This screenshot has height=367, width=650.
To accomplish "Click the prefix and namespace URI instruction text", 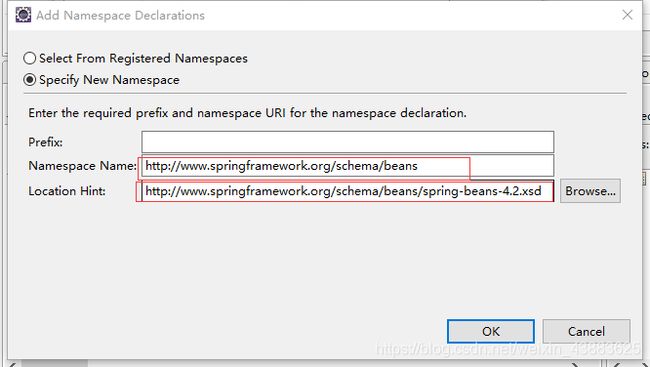I will click(247, 113).
